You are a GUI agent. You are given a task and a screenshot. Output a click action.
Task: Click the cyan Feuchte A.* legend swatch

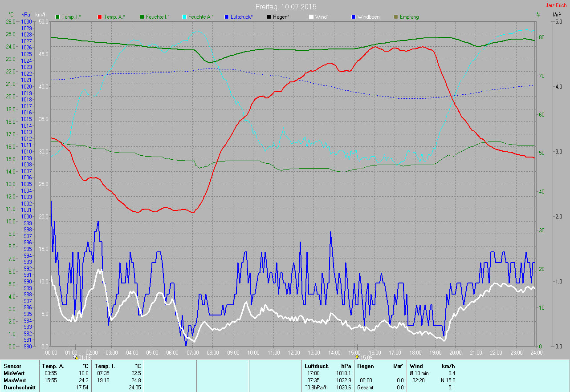(184, 17)
